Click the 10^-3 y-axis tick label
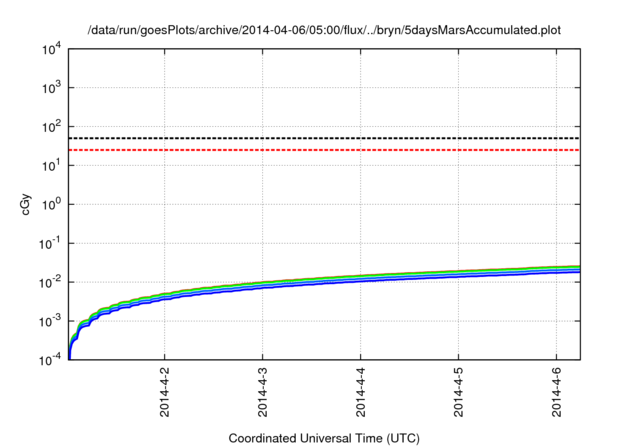Viewport: 640px width, 448px height. click(50, 322)
